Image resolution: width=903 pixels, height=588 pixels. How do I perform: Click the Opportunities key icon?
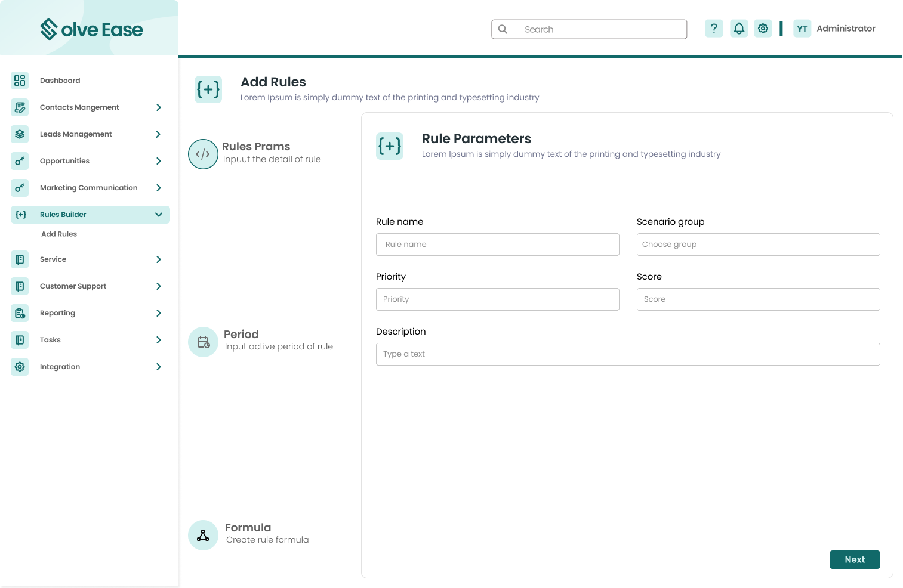(20, 161)
